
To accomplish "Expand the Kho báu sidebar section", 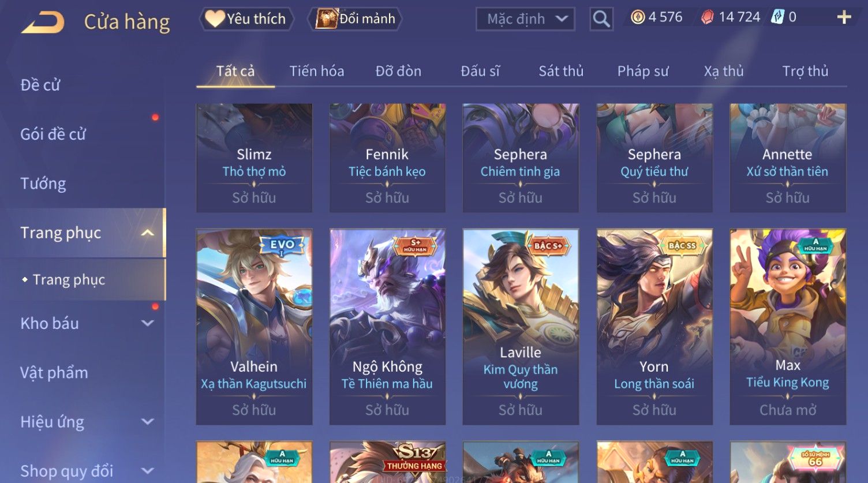I will [x=148, y=324].
